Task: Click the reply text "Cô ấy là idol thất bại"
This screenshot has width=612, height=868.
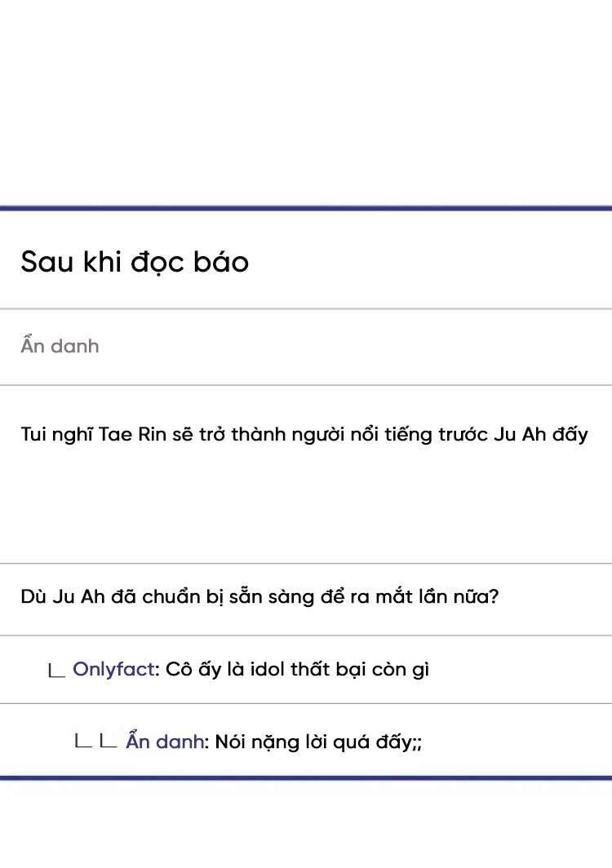Action: tap(297, 670)
